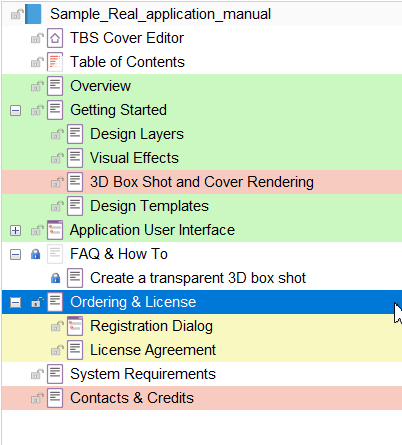Select the Design Layers topic
The image size is (402, 445).
click(137, 134)
